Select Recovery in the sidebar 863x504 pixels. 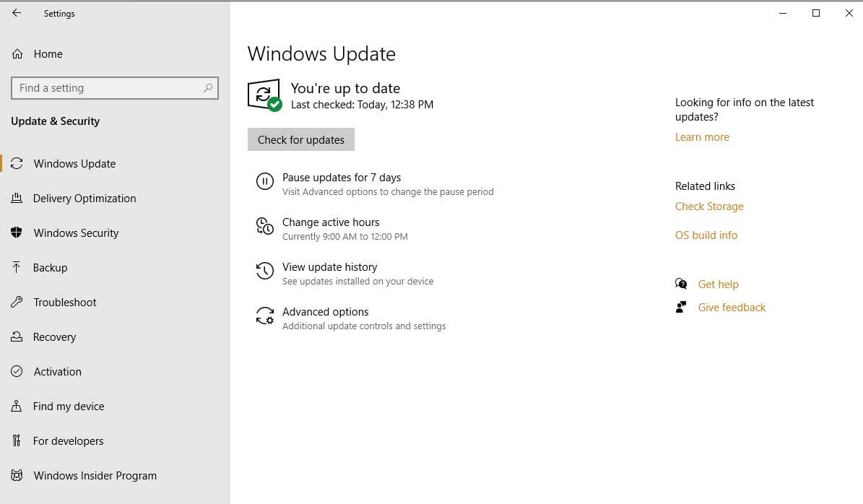54,336
